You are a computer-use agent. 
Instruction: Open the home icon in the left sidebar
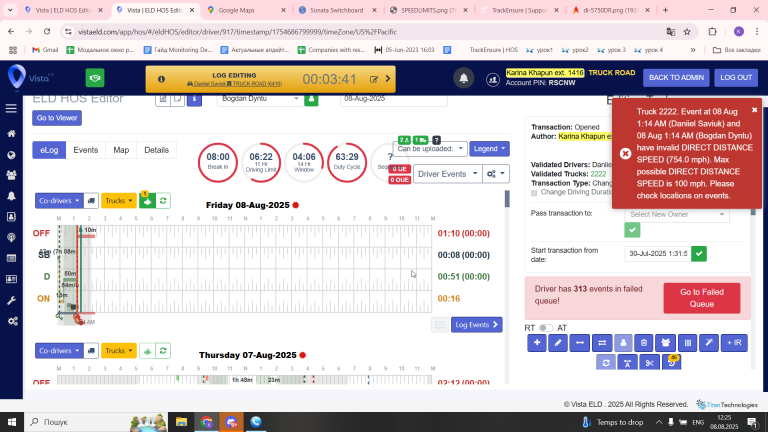point(11,134)
